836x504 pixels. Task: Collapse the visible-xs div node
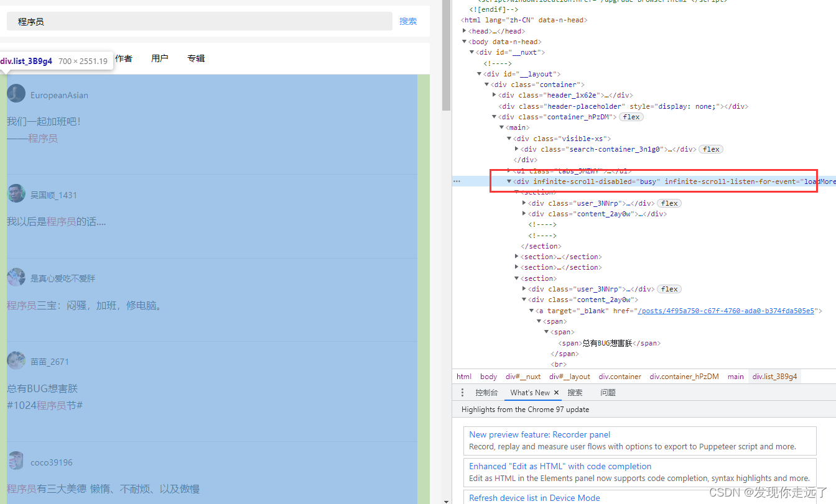tap(509, 139)
